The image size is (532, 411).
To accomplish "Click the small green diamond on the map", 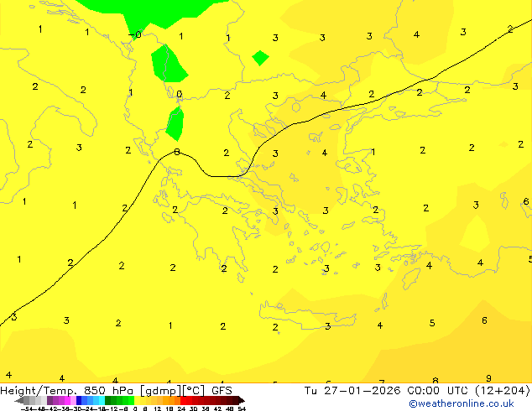I will click(260, 58).
